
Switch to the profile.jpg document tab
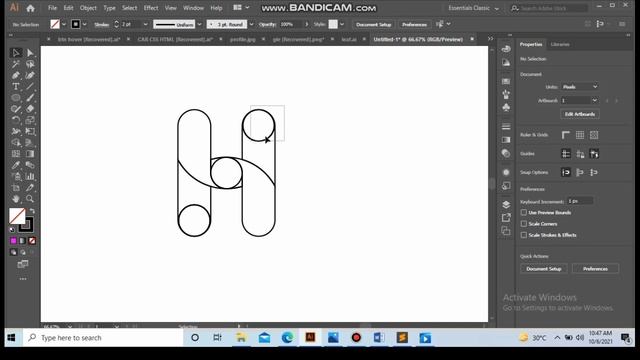coord(242,39)
